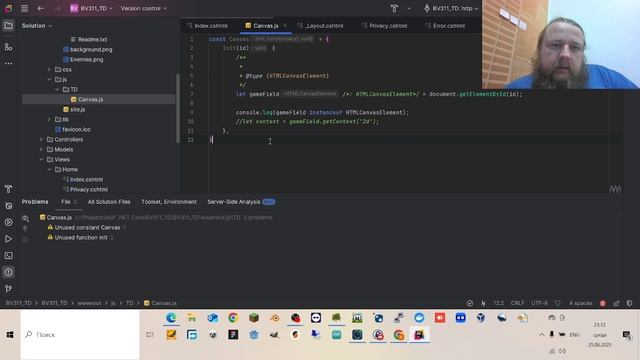Select the Toolset, Environment tab

pyautogui.click(x=169, y=202)
